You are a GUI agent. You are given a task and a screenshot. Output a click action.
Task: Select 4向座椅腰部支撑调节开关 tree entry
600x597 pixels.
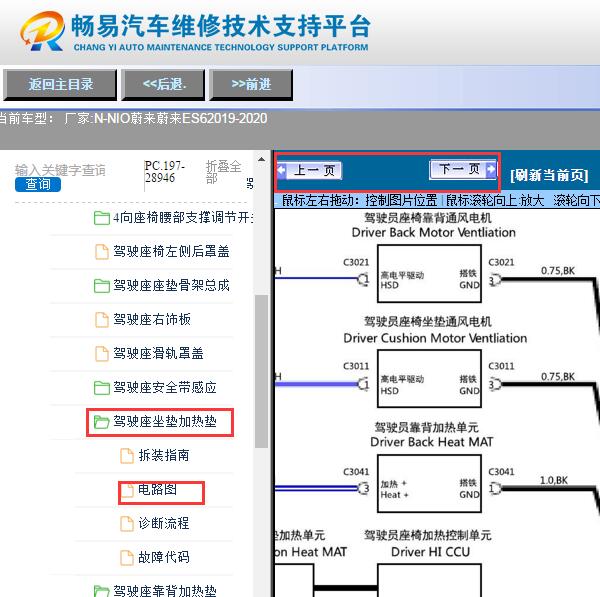point(183,218)
